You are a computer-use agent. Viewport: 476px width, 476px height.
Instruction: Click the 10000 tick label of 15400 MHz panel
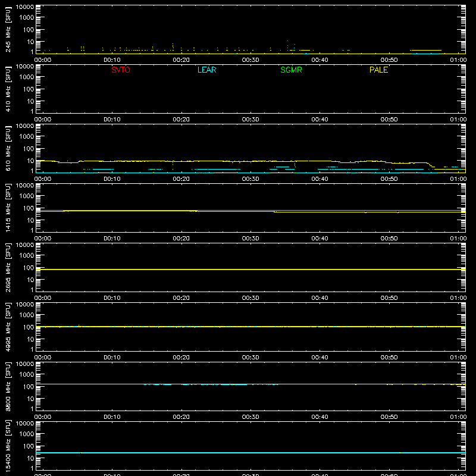tap(25, 424)
